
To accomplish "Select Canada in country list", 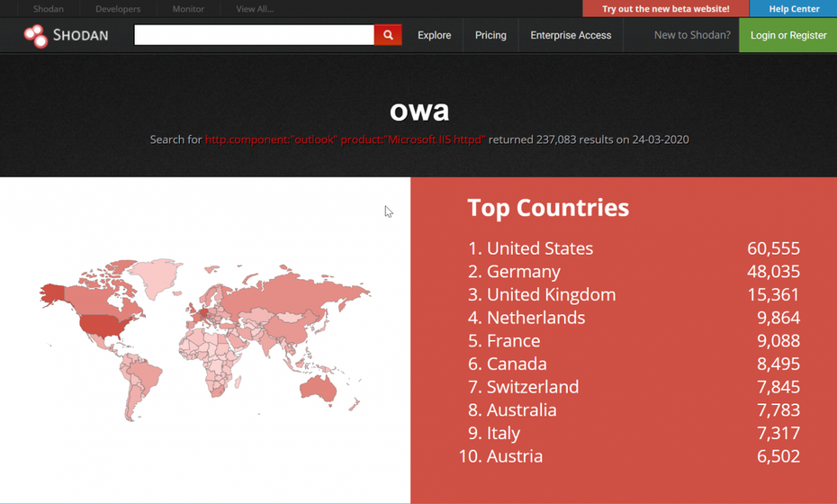I will [x=517, y=364].
